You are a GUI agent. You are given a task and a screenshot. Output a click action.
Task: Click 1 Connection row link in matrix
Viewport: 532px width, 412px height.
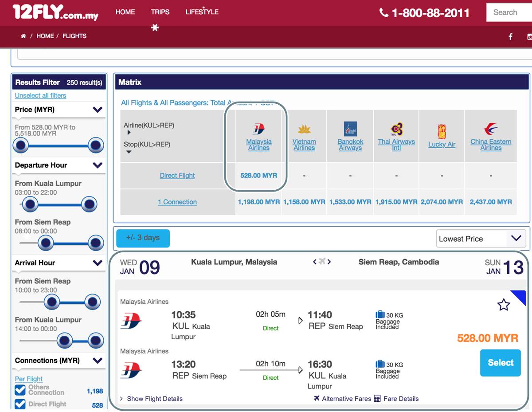(x=177, y=202)
